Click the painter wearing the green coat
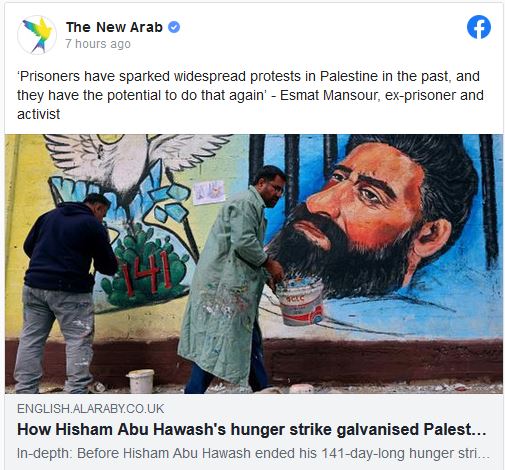Viewport: 505px width, 470px height. pyautogui.click(x=235, y=278)
